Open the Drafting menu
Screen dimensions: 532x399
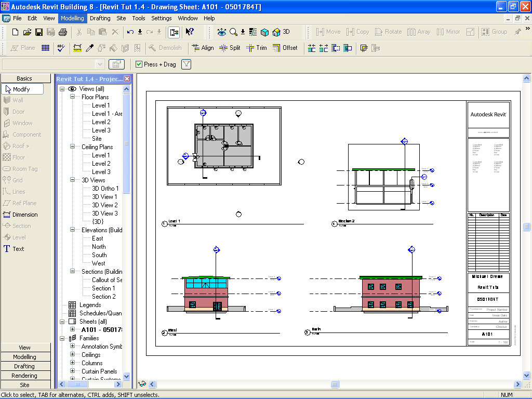pos(100,18)
